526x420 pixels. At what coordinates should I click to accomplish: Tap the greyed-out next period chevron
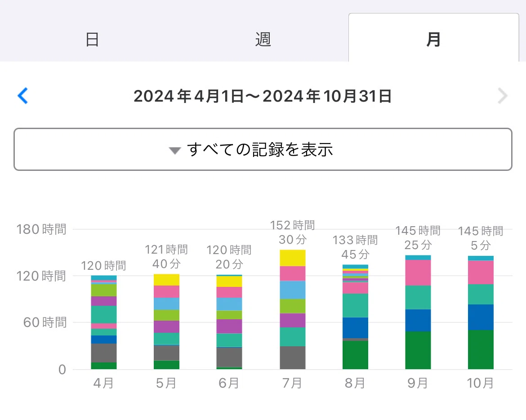click(502, 96)
